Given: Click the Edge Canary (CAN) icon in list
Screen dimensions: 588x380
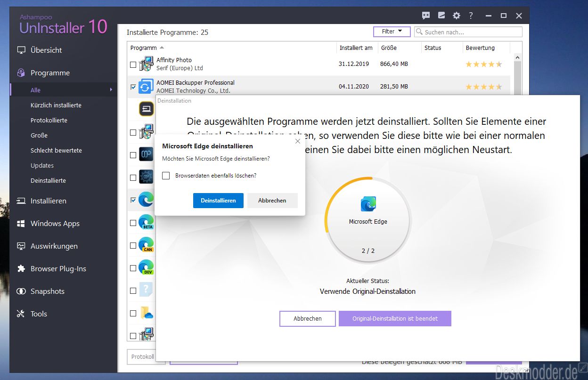Looking at the screenshot, I should tap(147, 245).
